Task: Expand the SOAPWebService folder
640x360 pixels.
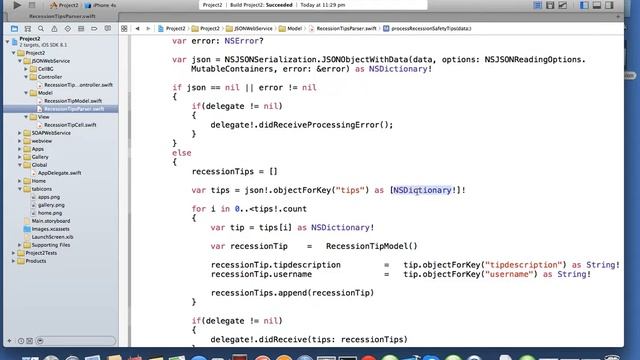Action: pos(20,133)
